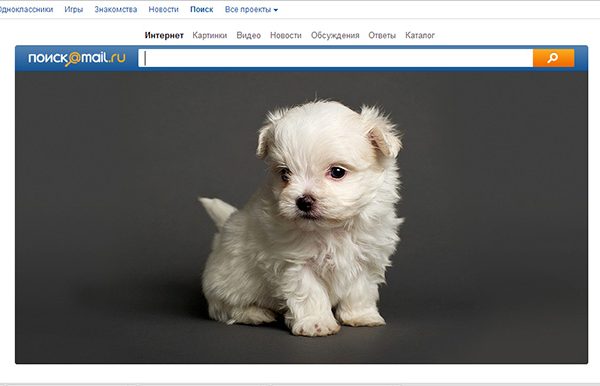Select the Интернет search tab

[x=164, y=36]
